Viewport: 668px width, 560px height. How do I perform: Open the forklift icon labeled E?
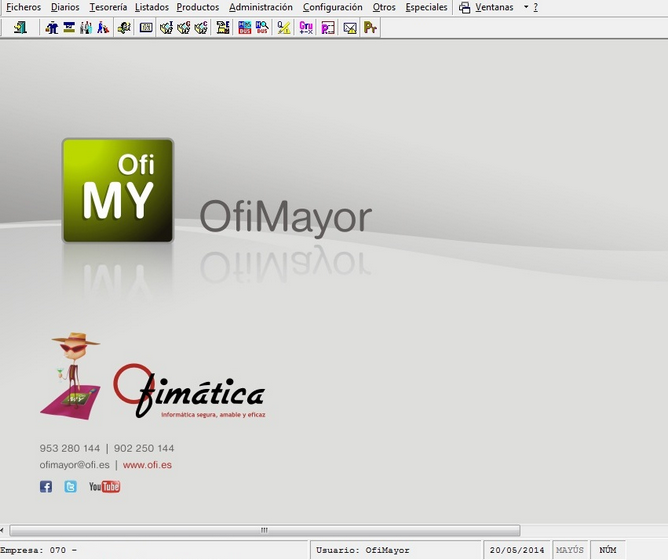point(223,28)
